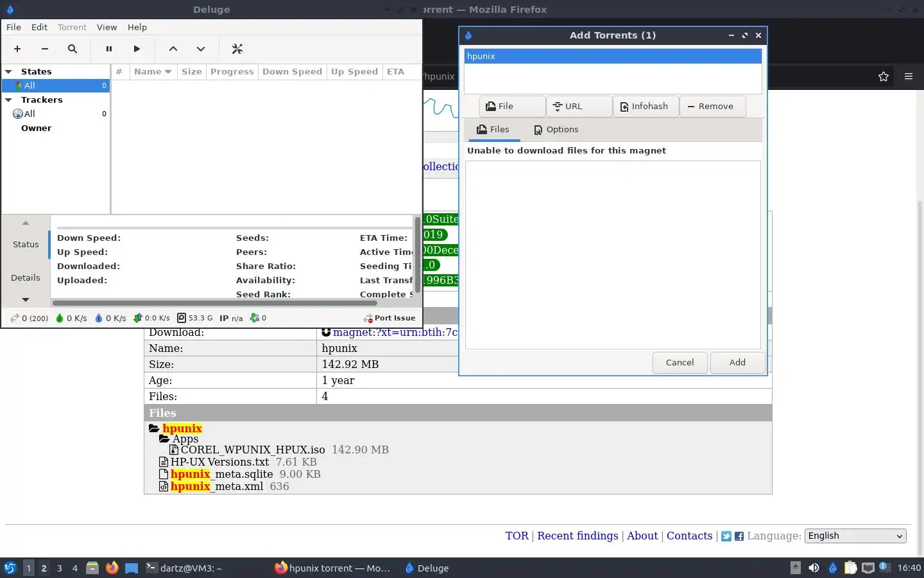
Task: Click the IP n/a status entry
Action: 231,318
